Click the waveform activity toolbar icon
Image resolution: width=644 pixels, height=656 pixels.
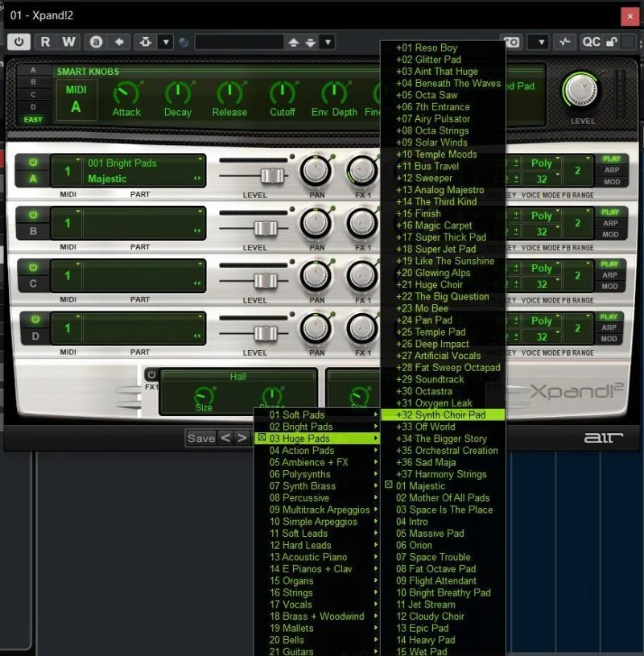click(564, 42)
